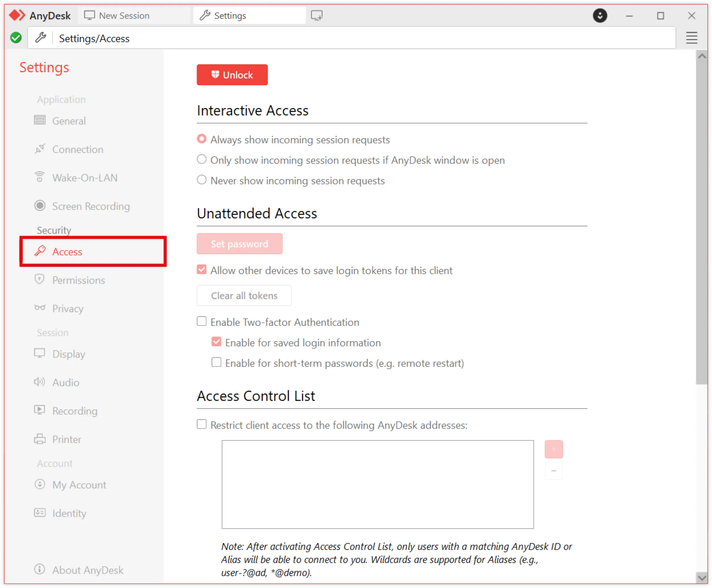Uncheck Allow other devices to save login tokens
Screen dimensions: 712x588
tap(202, 269)
